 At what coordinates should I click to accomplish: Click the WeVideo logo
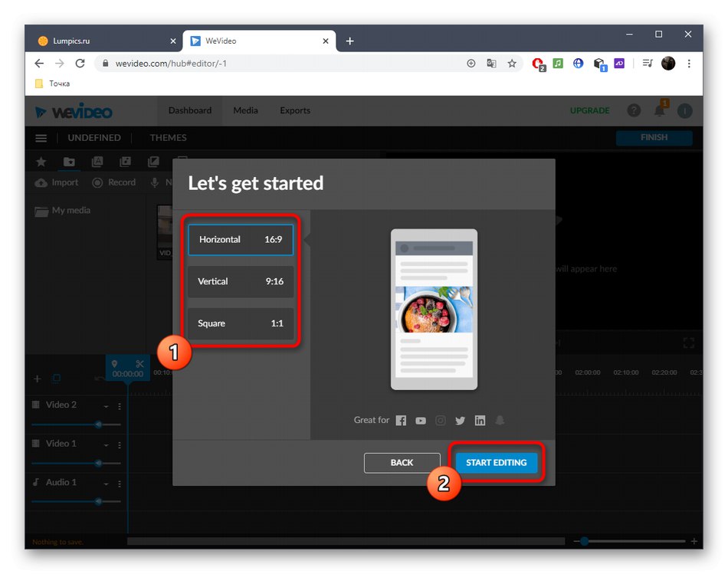[74, 112]
